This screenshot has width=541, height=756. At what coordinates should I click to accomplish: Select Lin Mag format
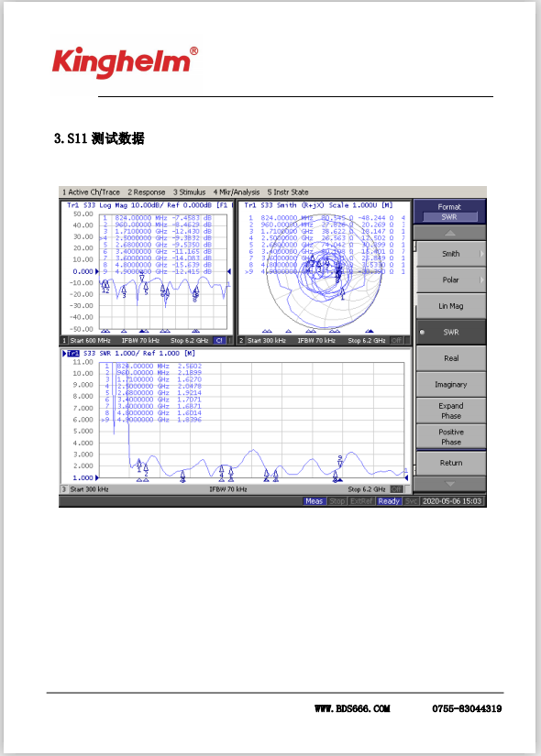pos(451,306)
